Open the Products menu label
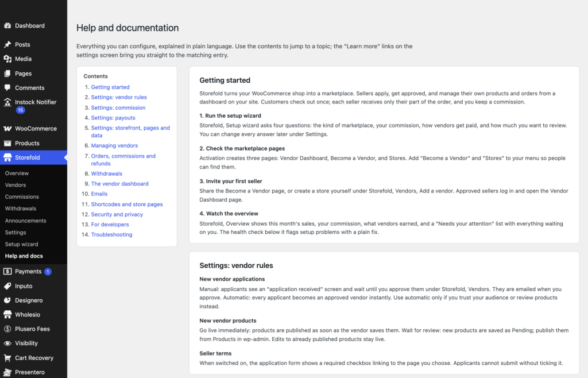588x378 pixels. click(x=27, y=143)
